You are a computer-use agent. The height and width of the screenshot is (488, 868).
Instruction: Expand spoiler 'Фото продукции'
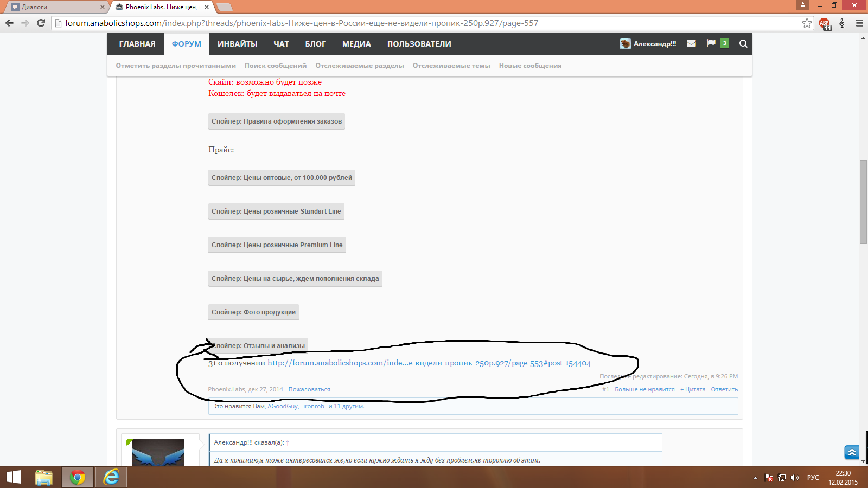click(x=253, y=312)
